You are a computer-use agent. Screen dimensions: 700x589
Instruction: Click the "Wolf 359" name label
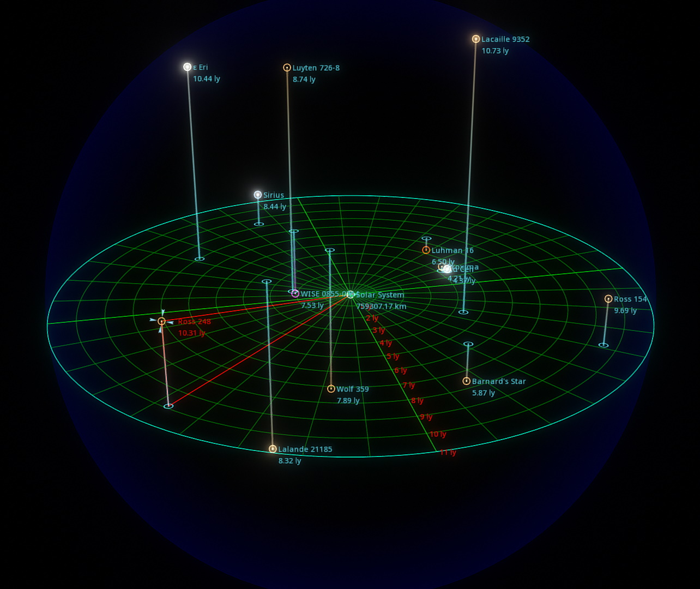point(353,389)
